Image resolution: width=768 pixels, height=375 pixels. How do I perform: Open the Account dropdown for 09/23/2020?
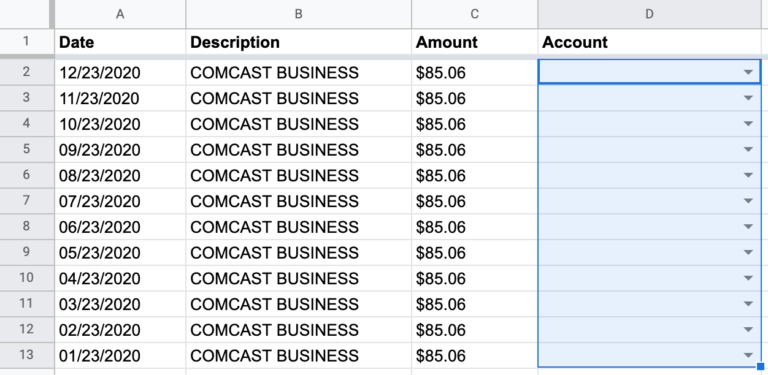click(x=747, y=149)
